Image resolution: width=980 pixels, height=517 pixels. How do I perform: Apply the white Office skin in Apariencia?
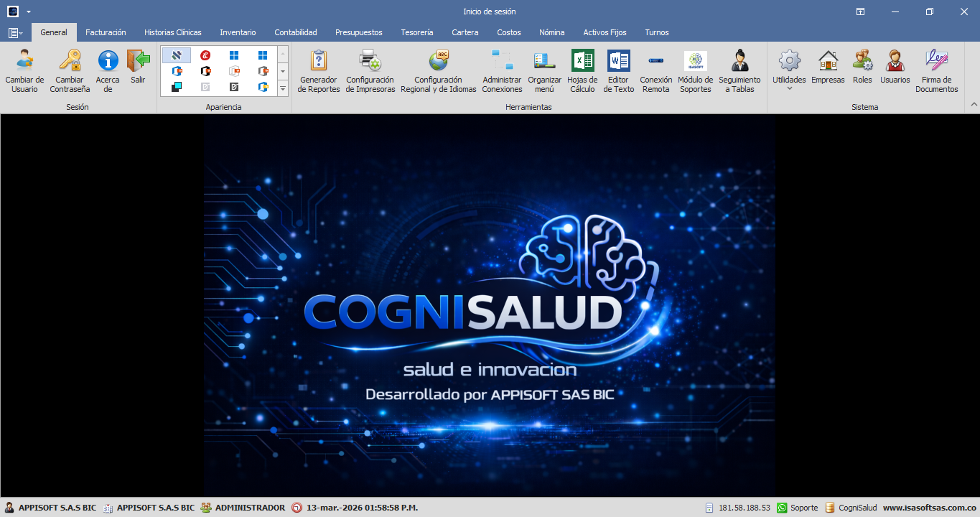tap(234, 71)
